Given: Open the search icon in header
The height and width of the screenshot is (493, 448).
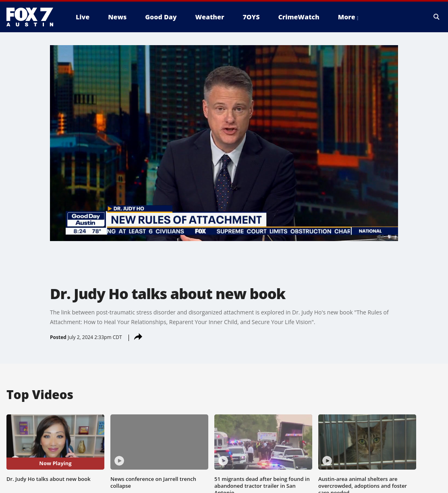Looking at the screenshot, I should (x=436, y=17).
